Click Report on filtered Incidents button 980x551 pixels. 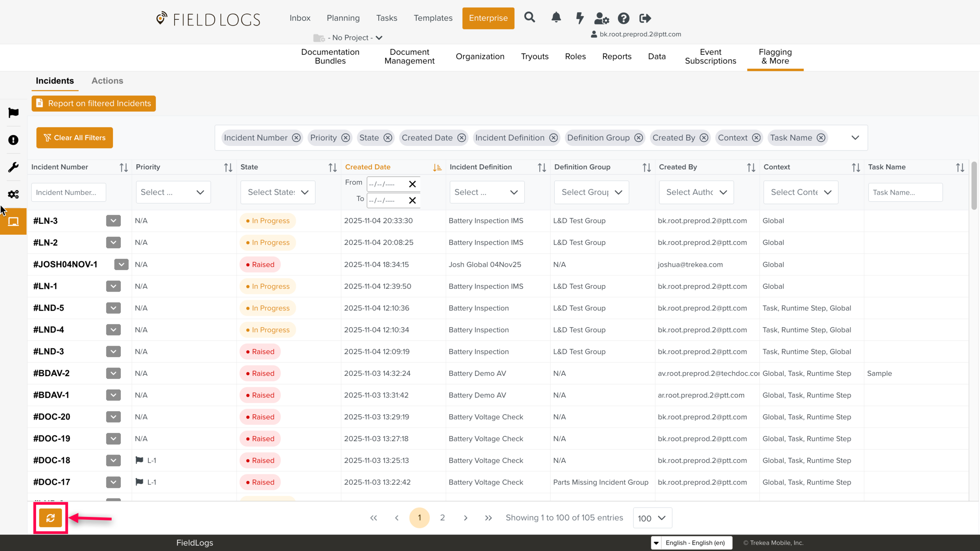[94, 103]
